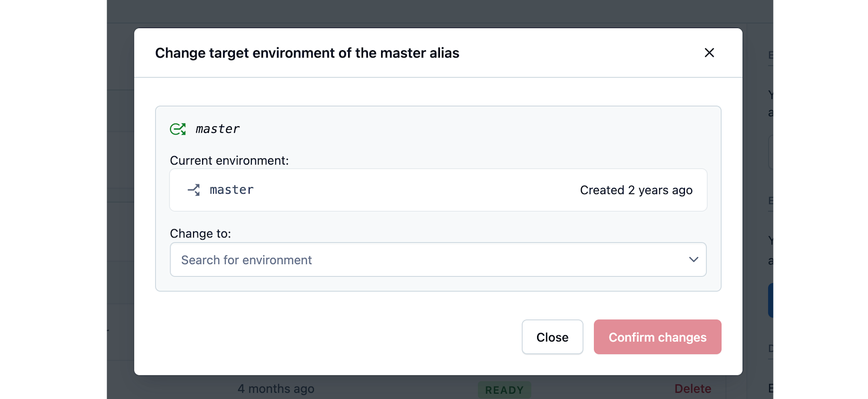Viewport: 868px width, 399px height.
Task: Click the branch icon beside current environment master
Action: (194, 190)
